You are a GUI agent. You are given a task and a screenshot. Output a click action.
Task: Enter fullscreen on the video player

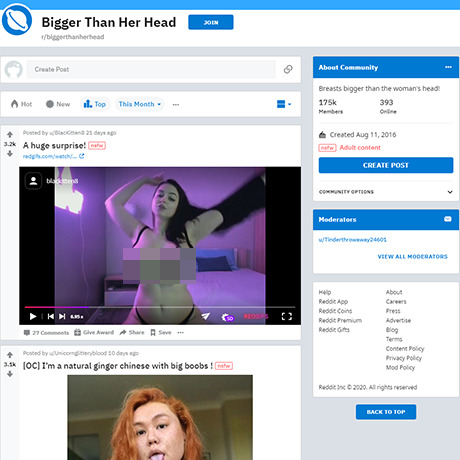click(x=287, y=316)
